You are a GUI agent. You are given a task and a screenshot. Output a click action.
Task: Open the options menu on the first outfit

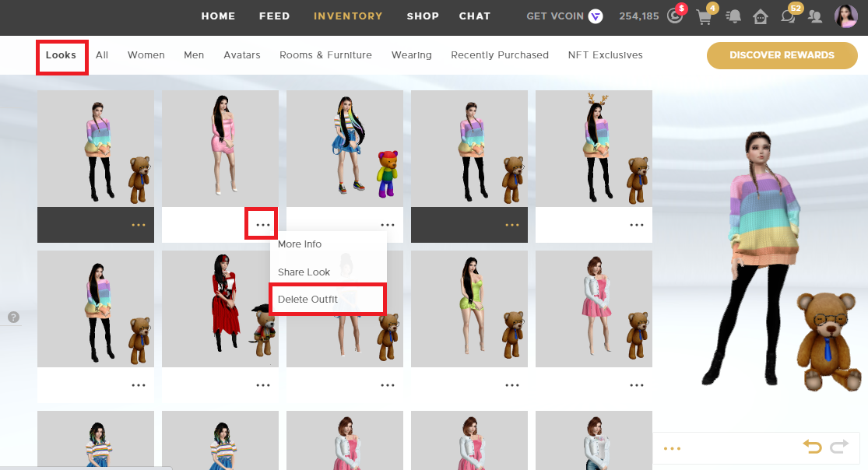(138, 224)
